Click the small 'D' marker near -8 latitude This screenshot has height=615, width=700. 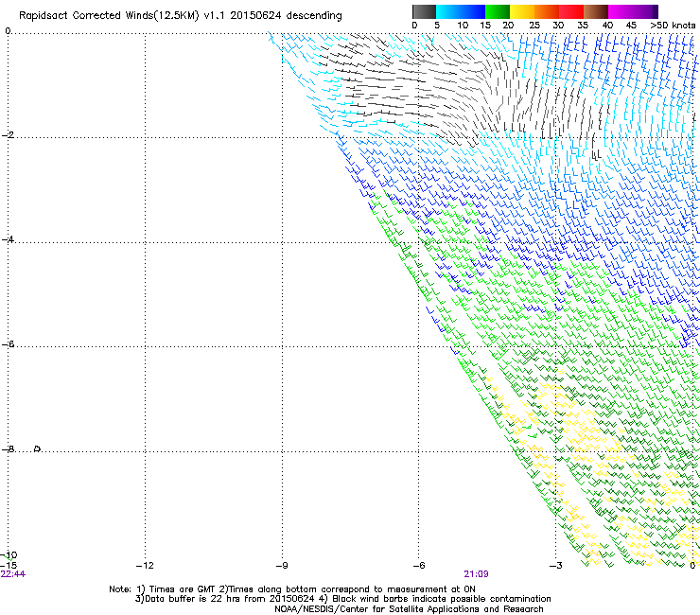click(38, 448)
